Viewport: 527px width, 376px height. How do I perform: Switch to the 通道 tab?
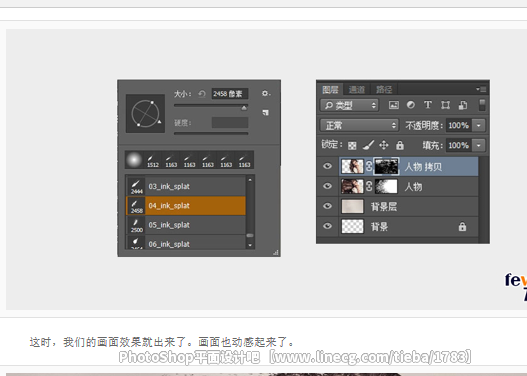(x=357, y=89)
